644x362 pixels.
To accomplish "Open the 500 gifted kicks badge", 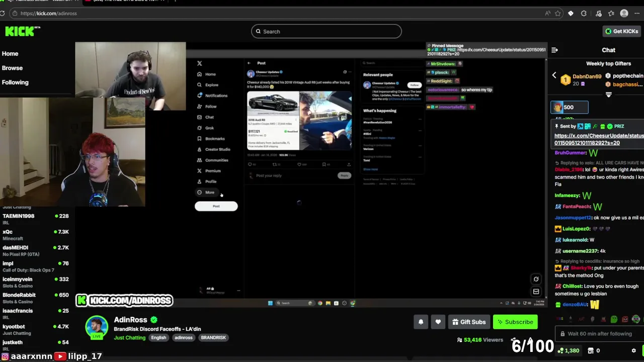I will (569, 107).
